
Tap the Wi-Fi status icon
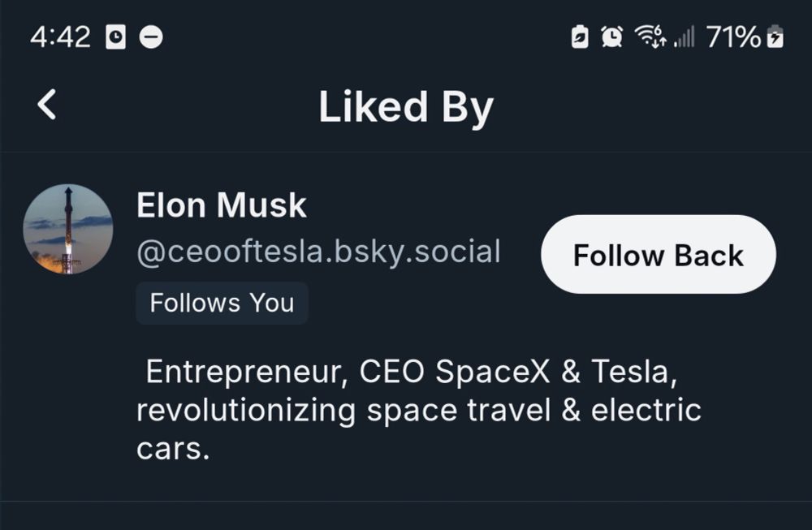point(650,37)
